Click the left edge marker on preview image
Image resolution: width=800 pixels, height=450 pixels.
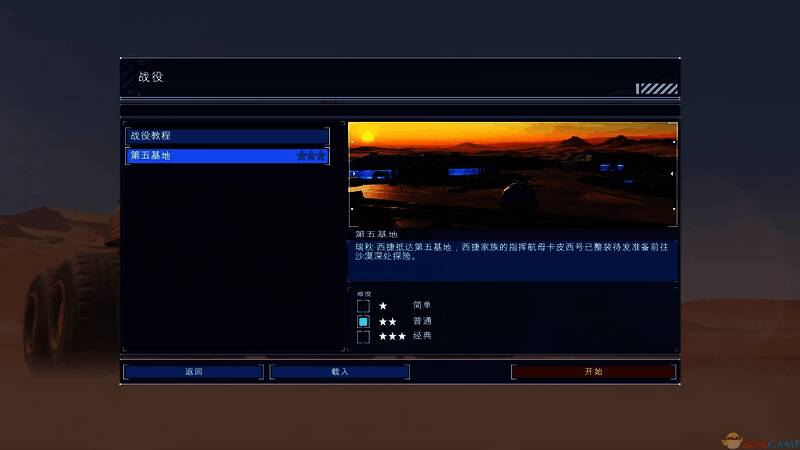(351, 173)
